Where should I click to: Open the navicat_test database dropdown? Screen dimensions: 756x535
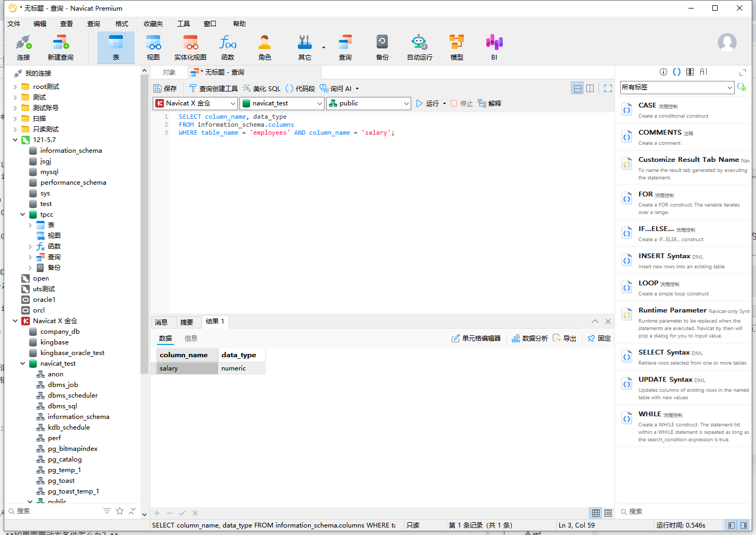tap(282, 103)
